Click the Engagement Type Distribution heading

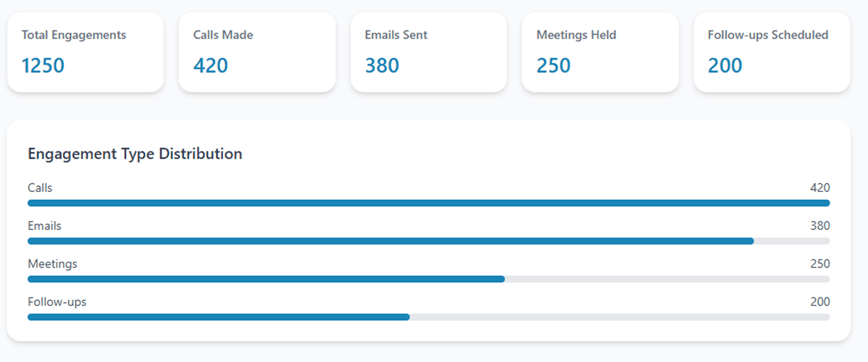[135, 154]
